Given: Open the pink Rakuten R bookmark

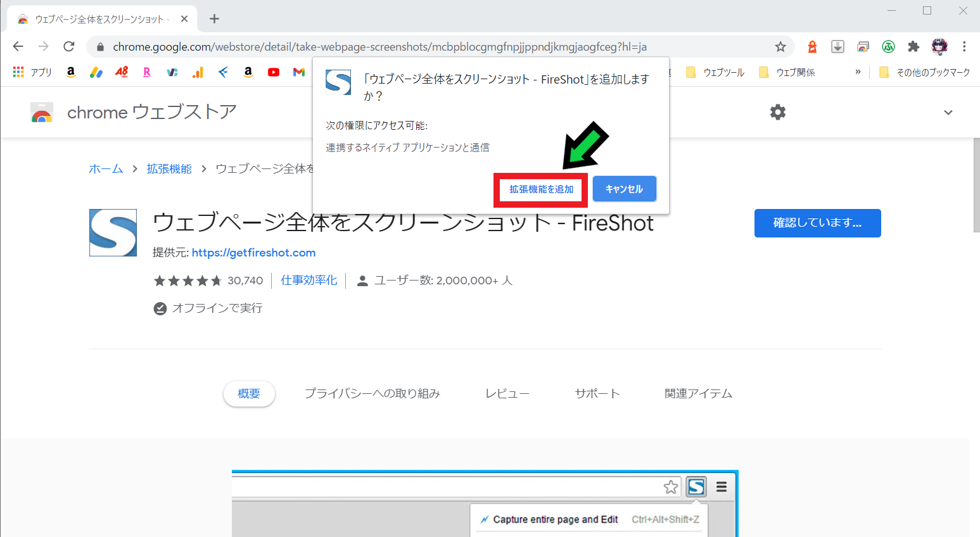Looking at the screenshot, I should click(x=147, y=72).
